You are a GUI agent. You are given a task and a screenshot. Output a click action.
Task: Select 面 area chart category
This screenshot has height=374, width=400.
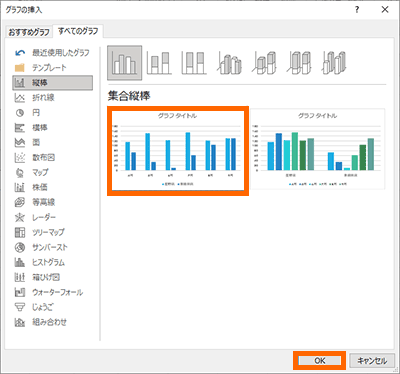[52, 143]
